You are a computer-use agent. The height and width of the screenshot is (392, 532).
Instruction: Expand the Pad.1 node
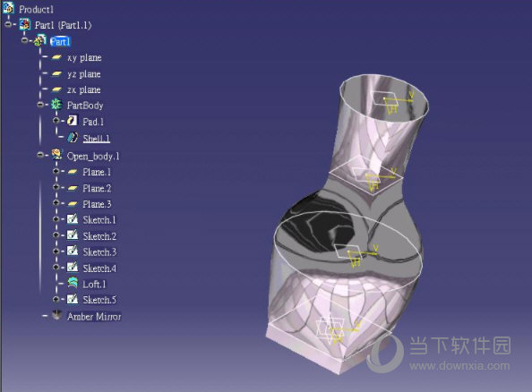point(56,121)
